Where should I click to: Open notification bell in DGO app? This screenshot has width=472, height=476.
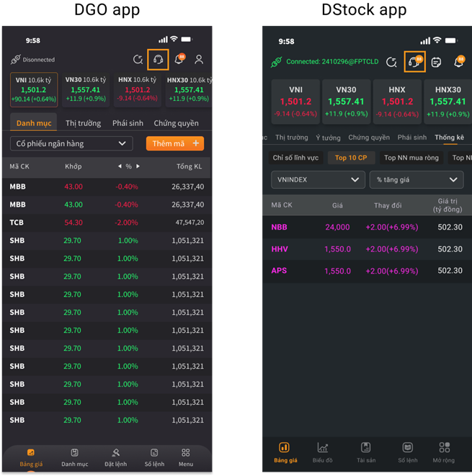(x=179, y=59)
